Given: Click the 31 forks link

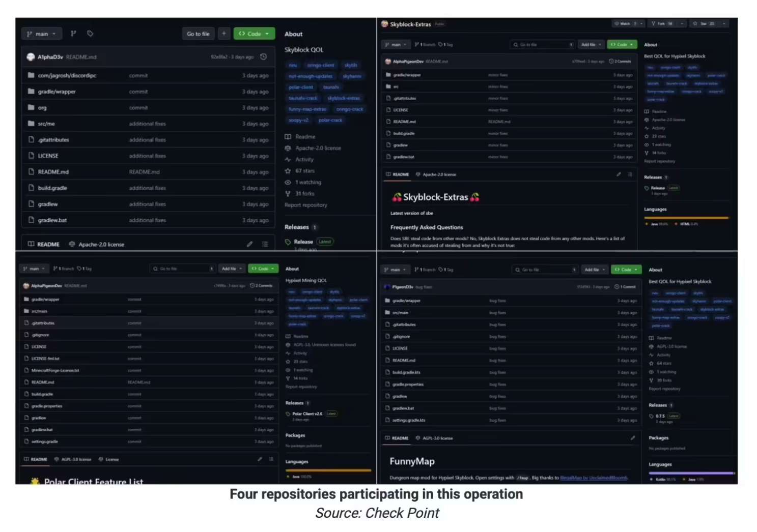Looking at the screenshot, I should 305,194.
